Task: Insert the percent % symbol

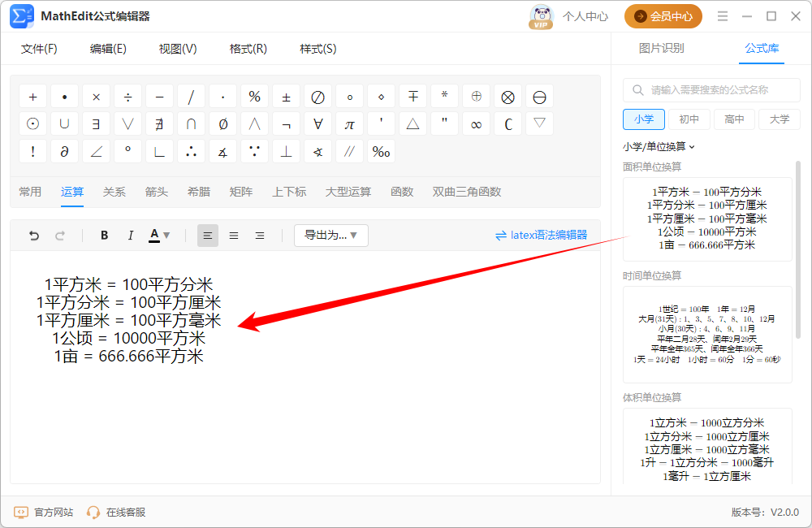Action: point(254,97)
